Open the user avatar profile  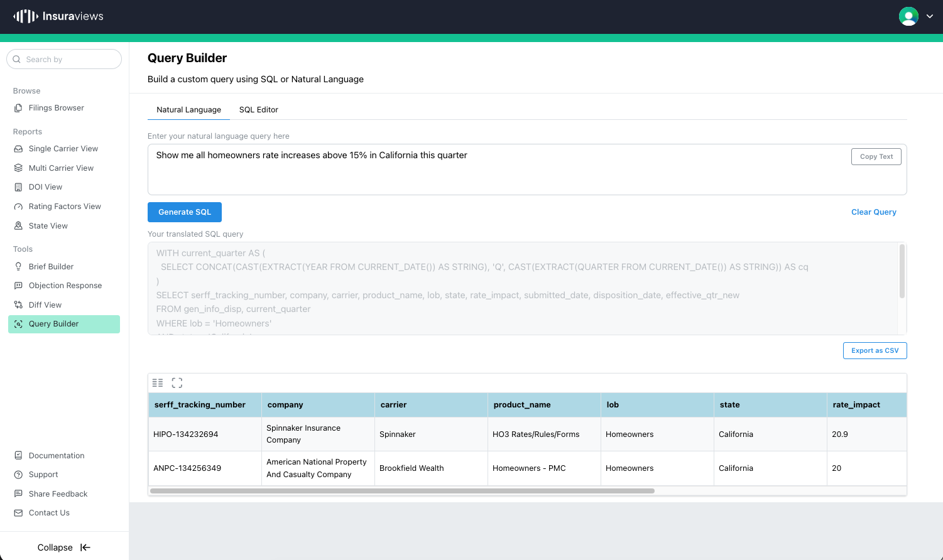tap(908, 16)
